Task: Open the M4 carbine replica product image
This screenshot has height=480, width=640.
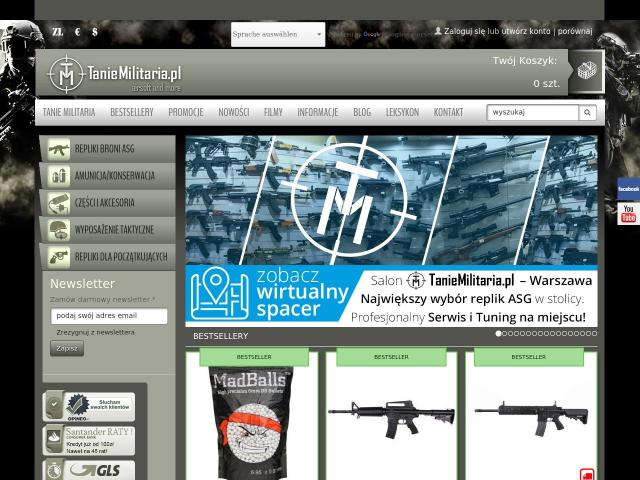Action: pyautogui.click(x=391, y=419)
